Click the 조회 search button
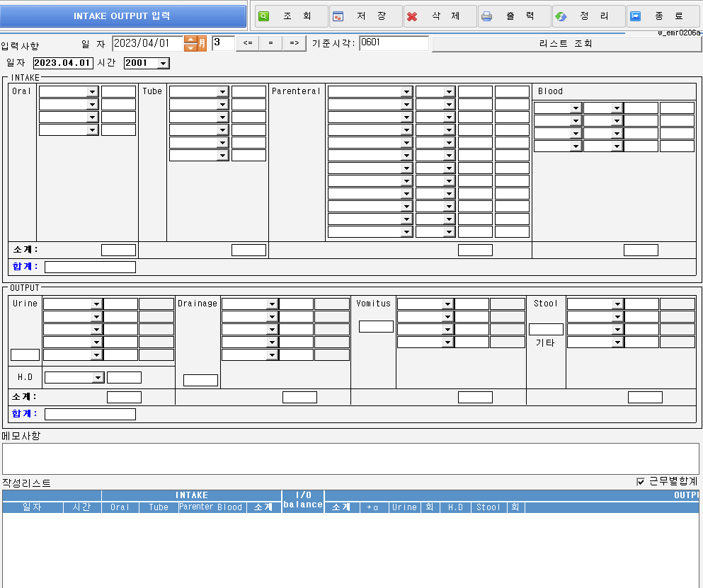Screen dimensions: 703x588 click(x=292, y=16)
